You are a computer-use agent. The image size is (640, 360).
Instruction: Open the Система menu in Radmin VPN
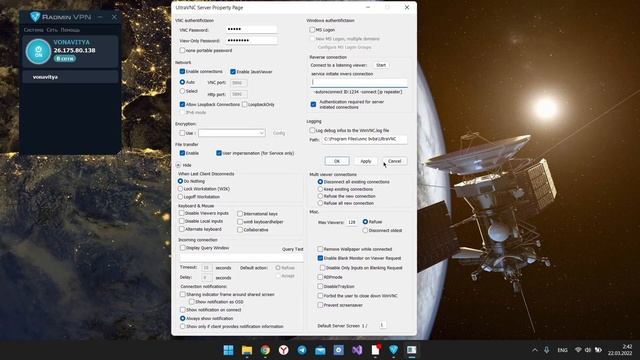point(33,30)
